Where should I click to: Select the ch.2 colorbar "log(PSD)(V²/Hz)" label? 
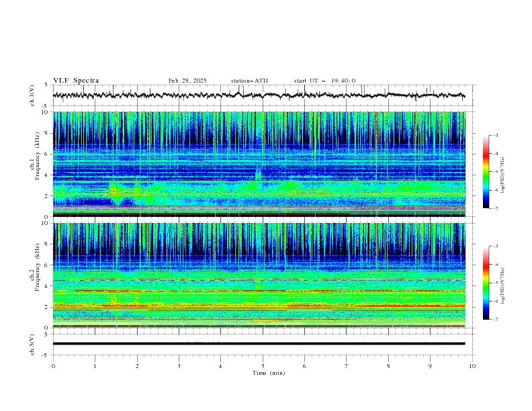click(503, 286)
